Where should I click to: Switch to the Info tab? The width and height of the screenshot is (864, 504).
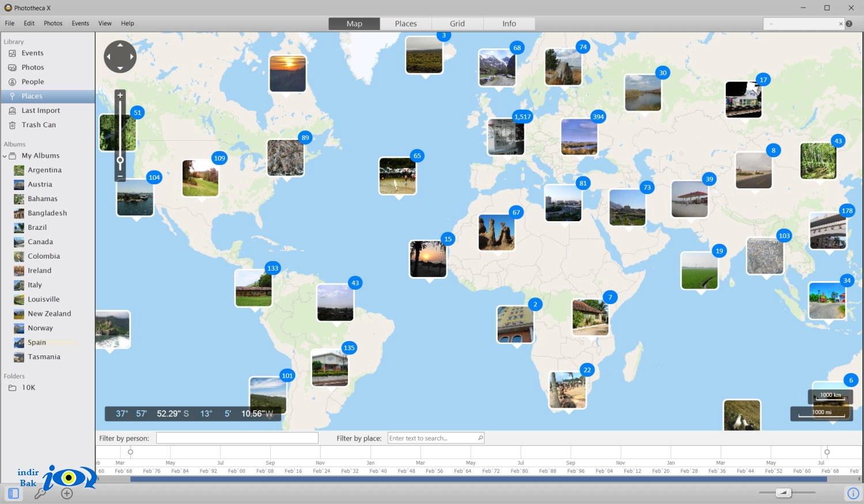pyautogui.click(x=509, y=24)
